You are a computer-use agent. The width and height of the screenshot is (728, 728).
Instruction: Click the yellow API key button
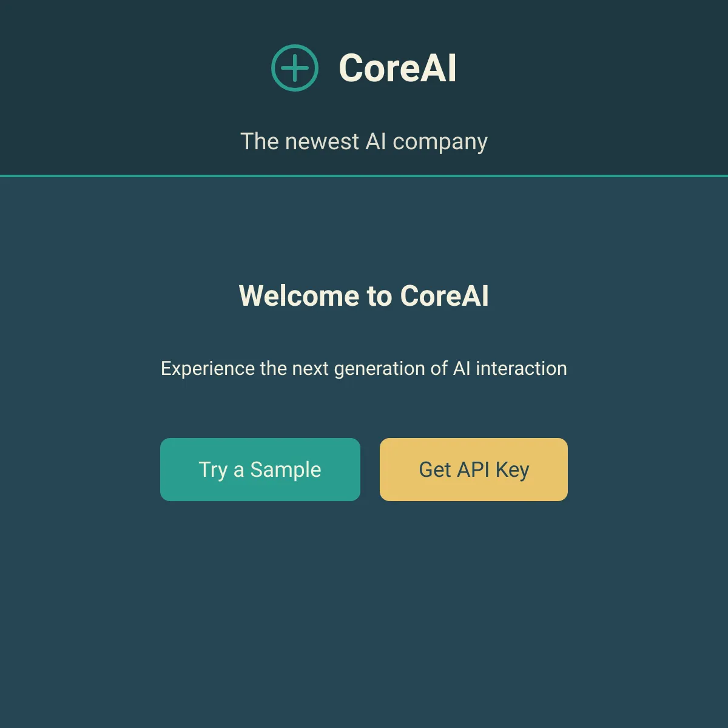(x=473, y=469)
